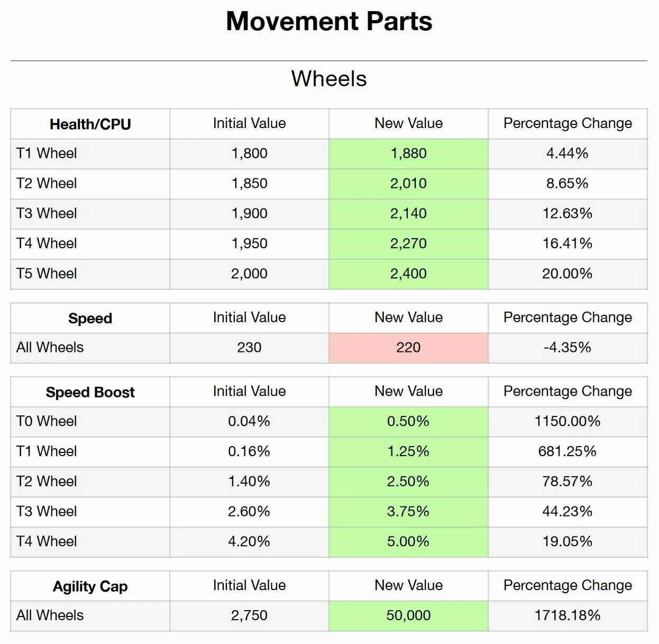Screen dimensions: 659x644
Task: Select the 2,140 new value cell
Action: tap(408, 214)
